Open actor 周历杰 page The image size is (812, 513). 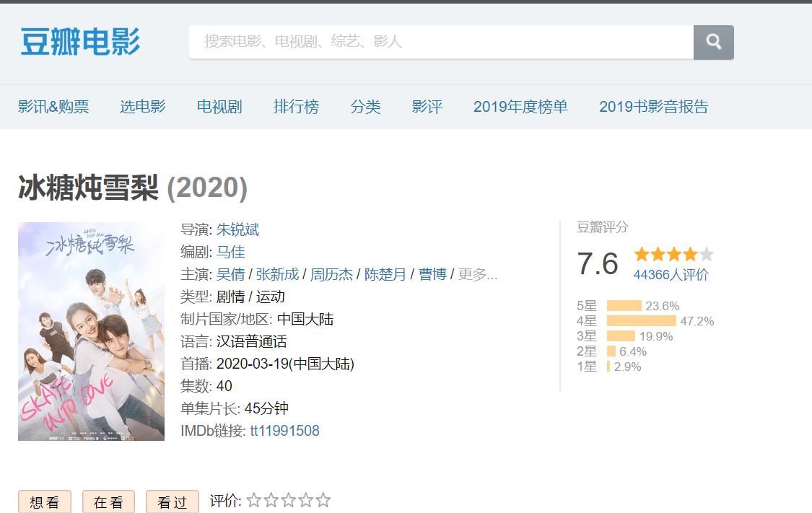point(331,274)
